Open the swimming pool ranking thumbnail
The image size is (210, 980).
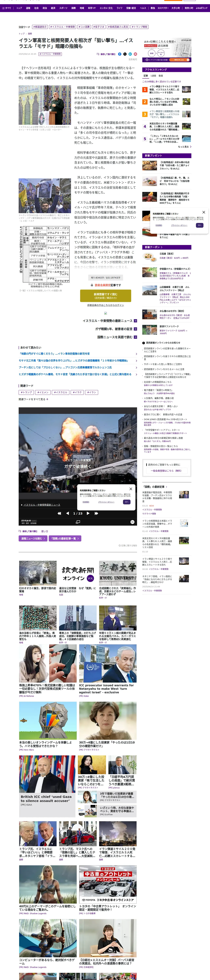coord(186,139)
